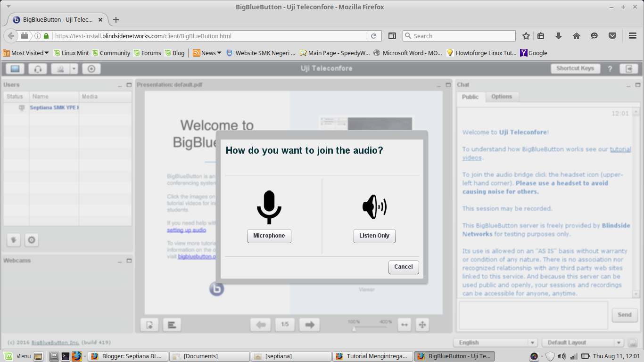The height and width of the screenshot is (362, 644).
Task: Open the Users panel settings gear
Action: pyautogui.click(x=32, y=240)
